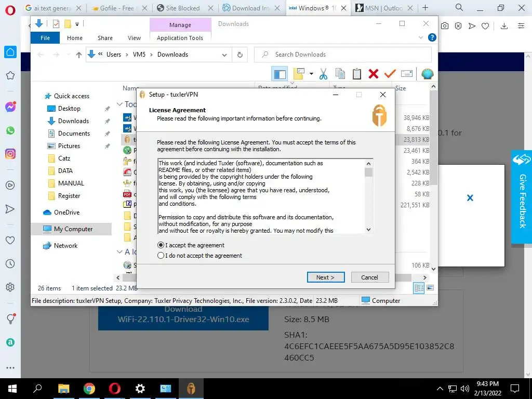The image size is (532, 399).
Task: Open Chrome from the taskbar
Action: click(89, 389)
